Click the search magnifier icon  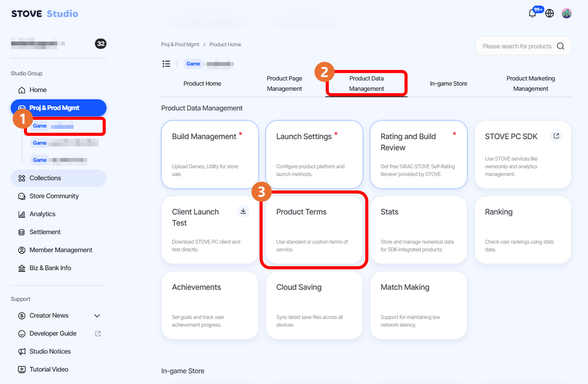(560, 46)
